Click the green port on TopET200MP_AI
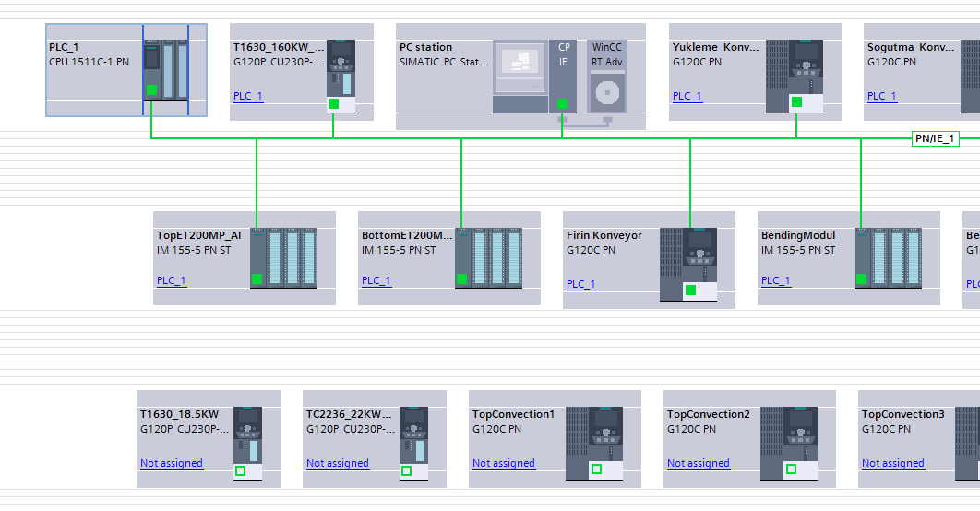 click(257, 279)
